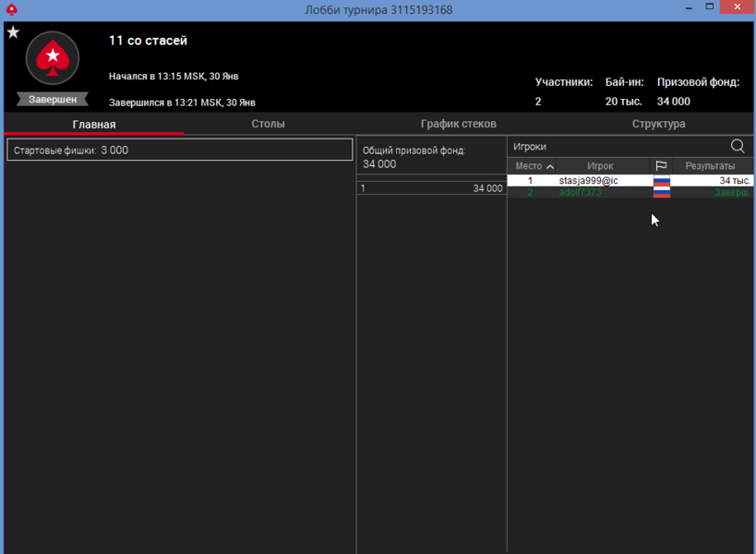Close the tournament lobby window
The width and height of the screenshot is (756, 554).
point(737,8)
